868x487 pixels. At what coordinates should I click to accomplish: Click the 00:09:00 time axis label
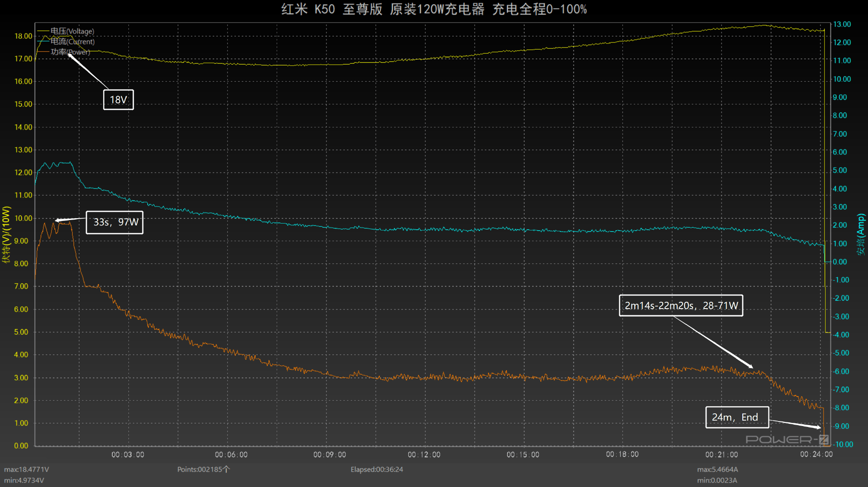[x=330, y=454]
